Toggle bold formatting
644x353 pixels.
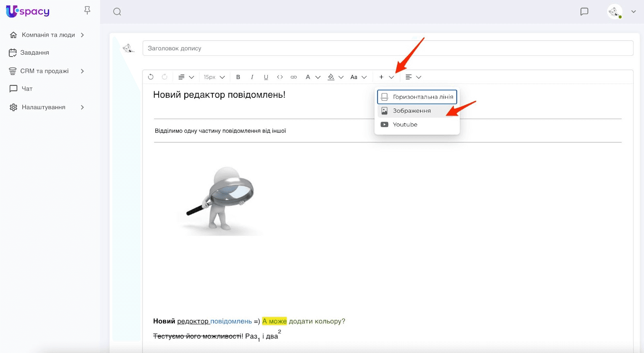238,77
